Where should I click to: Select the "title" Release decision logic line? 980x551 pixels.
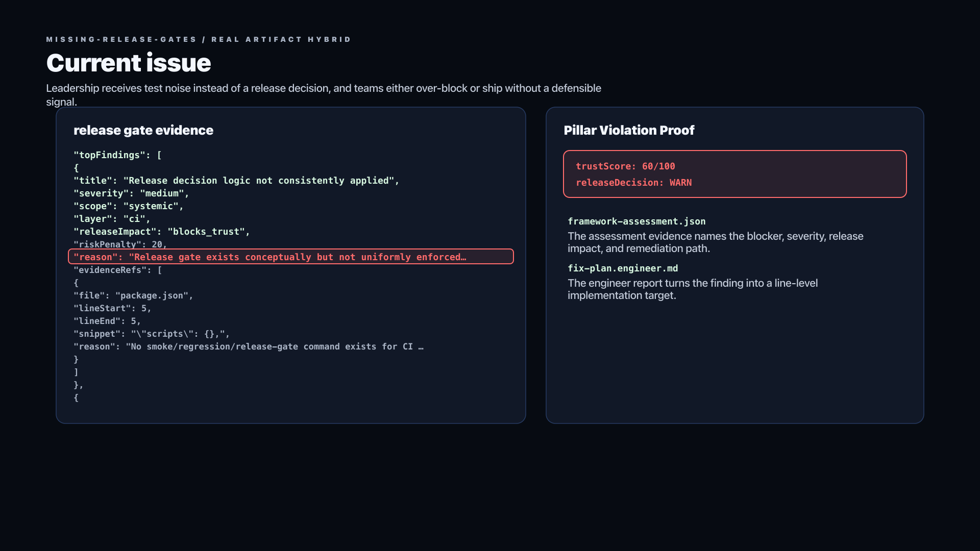236,181
